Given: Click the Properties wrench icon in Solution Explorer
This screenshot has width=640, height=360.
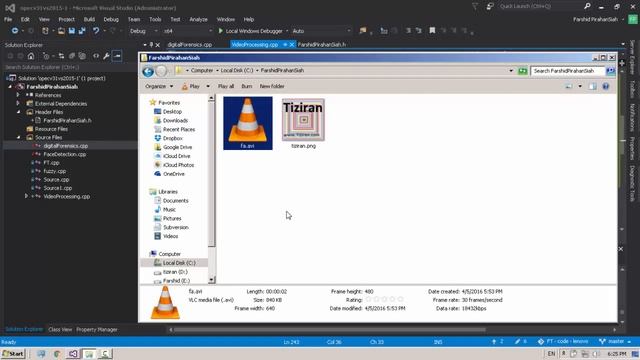Looking at the screenshot, I should (106, 56).
